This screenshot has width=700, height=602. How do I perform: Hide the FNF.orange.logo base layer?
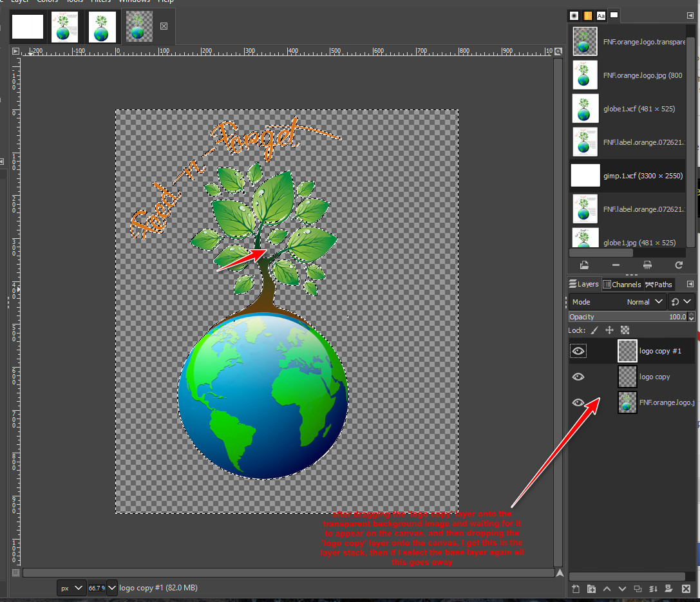tap(578, 402)
